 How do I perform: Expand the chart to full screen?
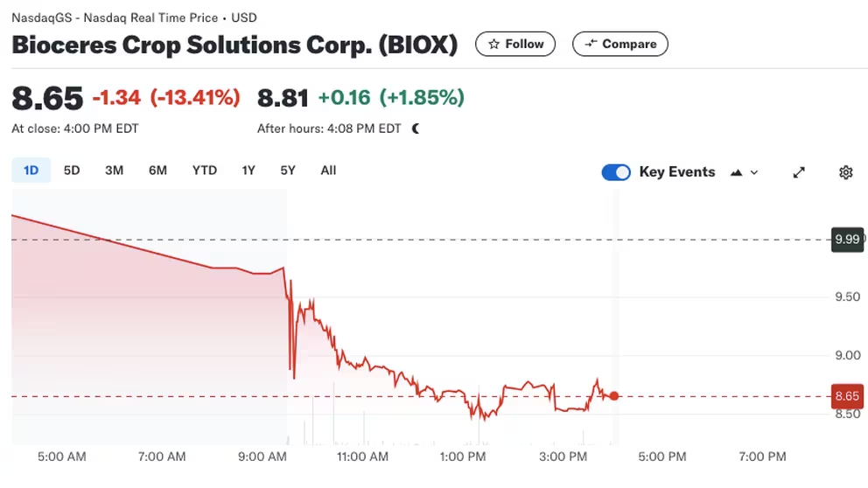799,172
